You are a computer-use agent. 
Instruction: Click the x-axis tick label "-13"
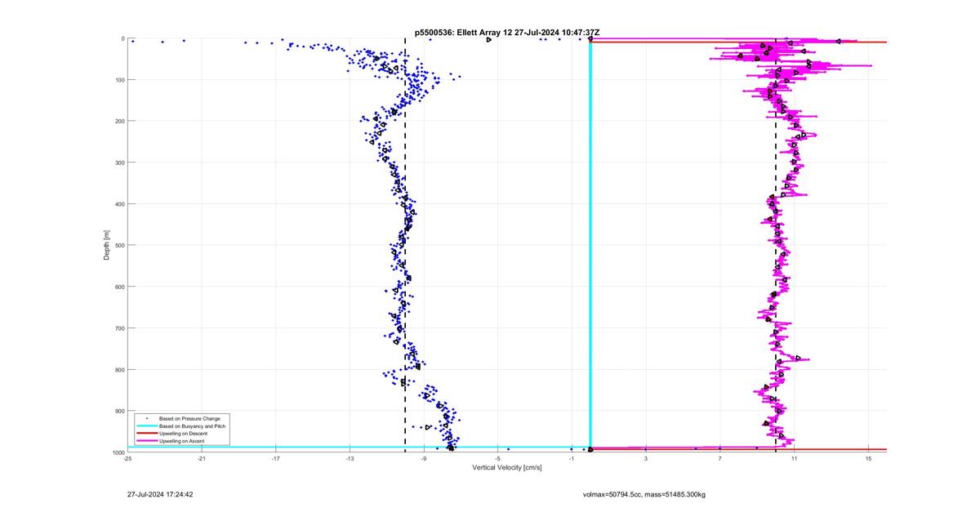pos(350,459)
